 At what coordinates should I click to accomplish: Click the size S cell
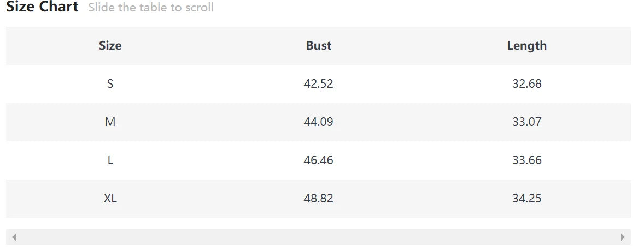110,83
